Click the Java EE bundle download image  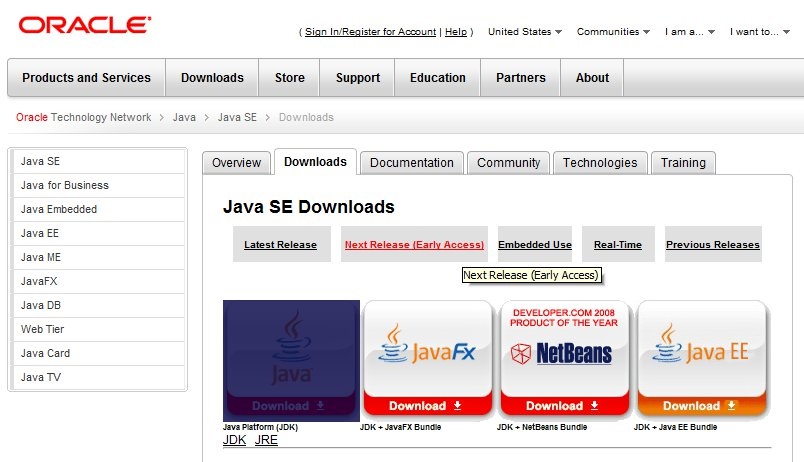702,358
